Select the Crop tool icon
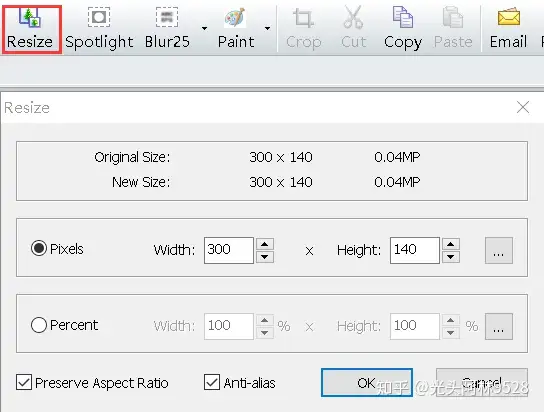The height and width of the screenshot is (412, 544). (304, 18)
